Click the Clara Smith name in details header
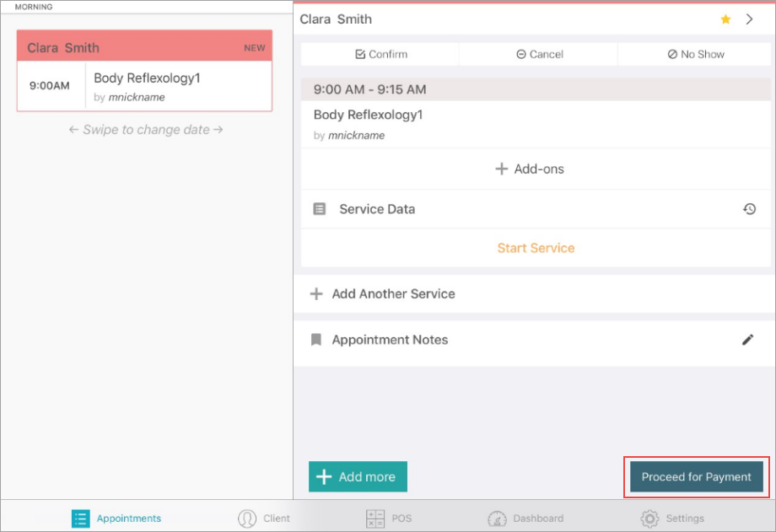The width and height of the screenshot is (776, 532). click(x=336, y=19)
